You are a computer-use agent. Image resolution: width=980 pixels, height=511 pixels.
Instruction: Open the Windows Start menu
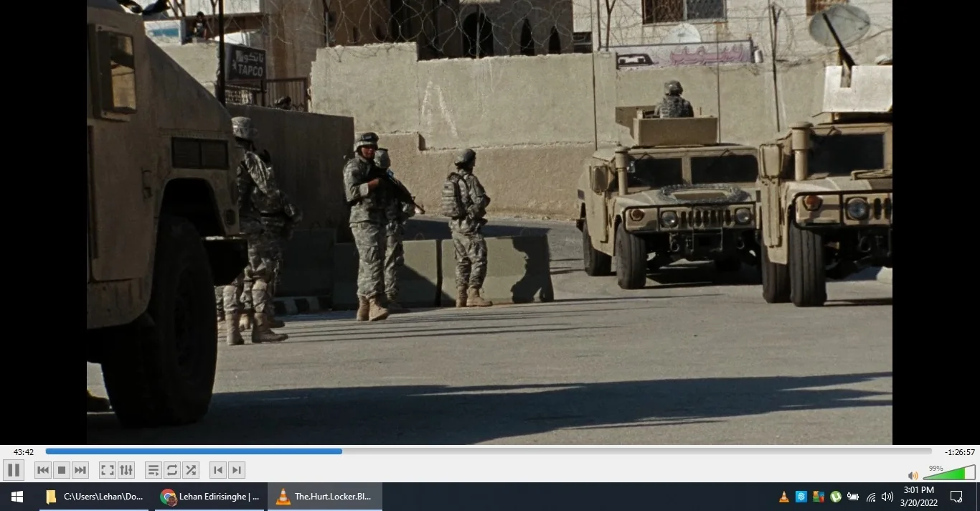(17, 497)
